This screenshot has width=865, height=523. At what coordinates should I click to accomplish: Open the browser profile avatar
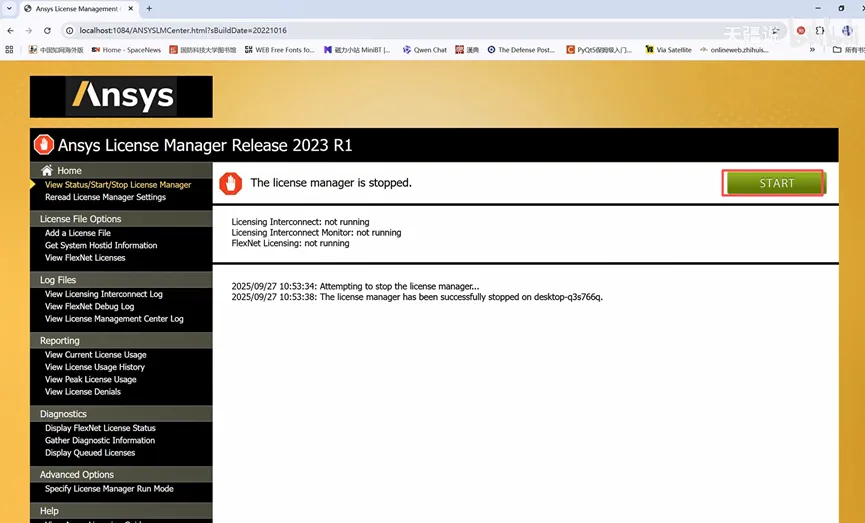[x=847, y=30]
